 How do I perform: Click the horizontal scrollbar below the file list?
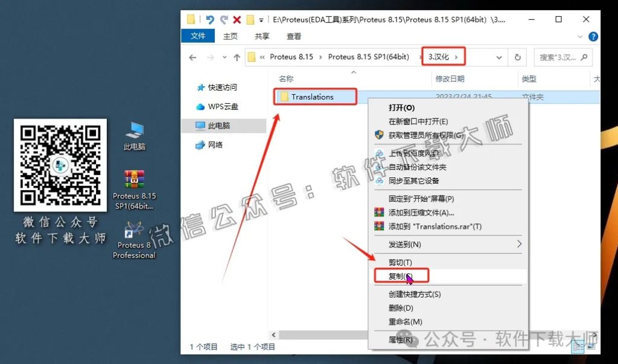tap(320, 334)
